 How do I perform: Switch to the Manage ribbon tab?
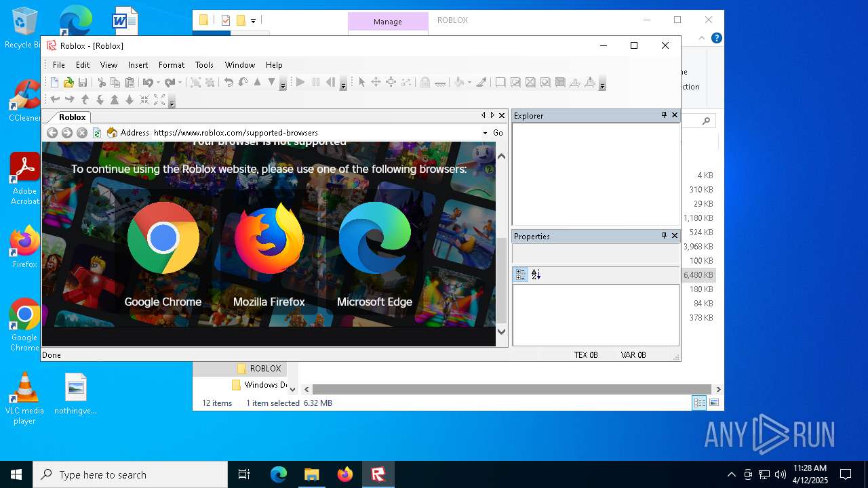pos(388,22)
